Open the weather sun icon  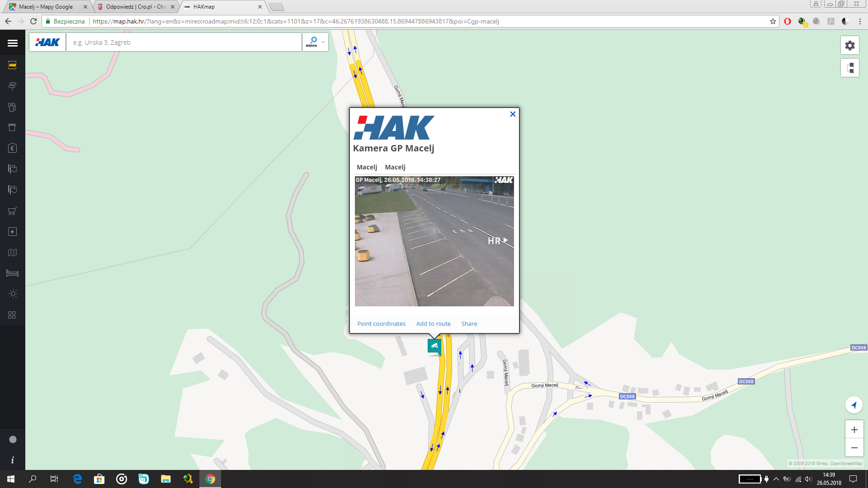coord(13,294)
